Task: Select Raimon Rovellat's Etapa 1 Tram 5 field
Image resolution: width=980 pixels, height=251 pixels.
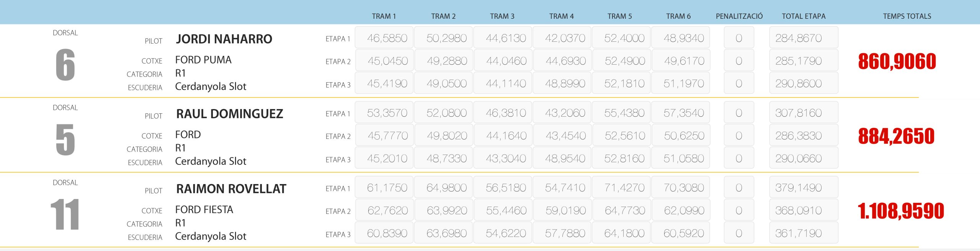Action: coord(621,188)
